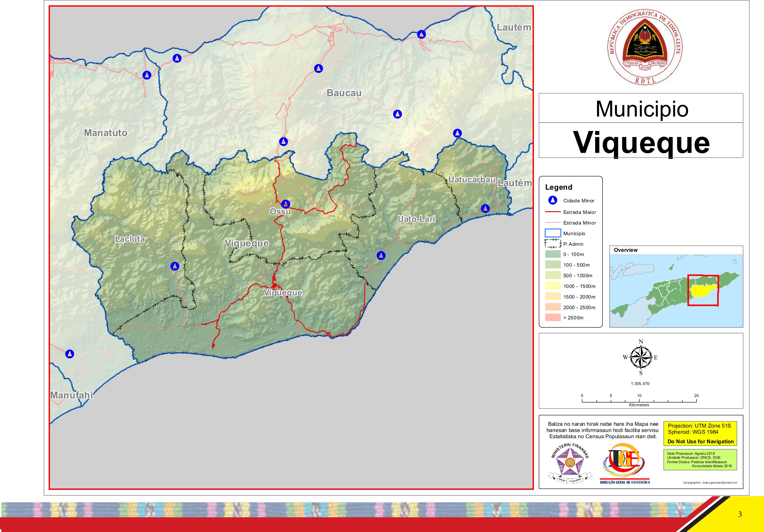Click the Do Not Use for Navigation text

[700, 441]
